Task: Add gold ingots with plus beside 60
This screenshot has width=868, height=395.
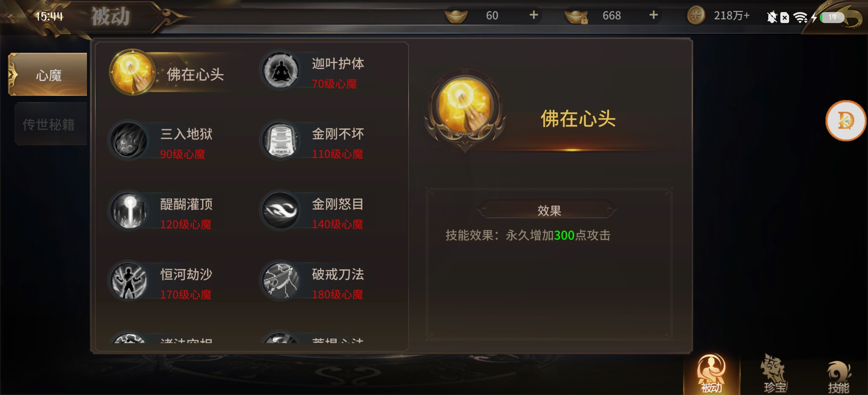Action: coord(533,15)
